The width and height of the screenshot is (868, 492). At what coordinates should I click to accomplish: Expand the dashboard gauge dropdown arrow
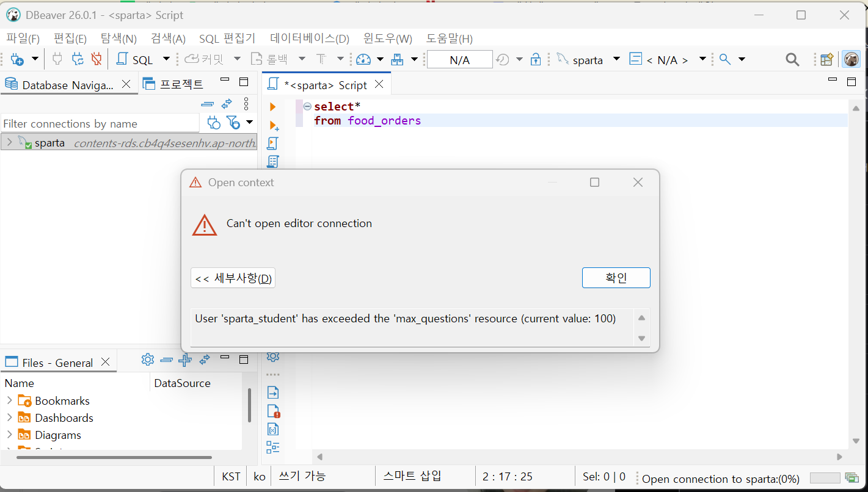[x=380, y=59]
